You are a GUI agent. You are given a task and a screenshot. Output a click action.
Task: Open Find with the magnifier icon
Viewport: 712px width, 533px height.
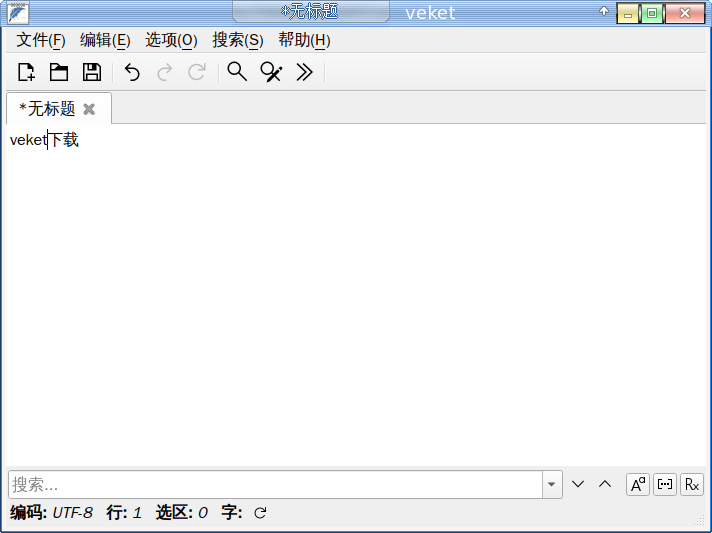point(237,72)
